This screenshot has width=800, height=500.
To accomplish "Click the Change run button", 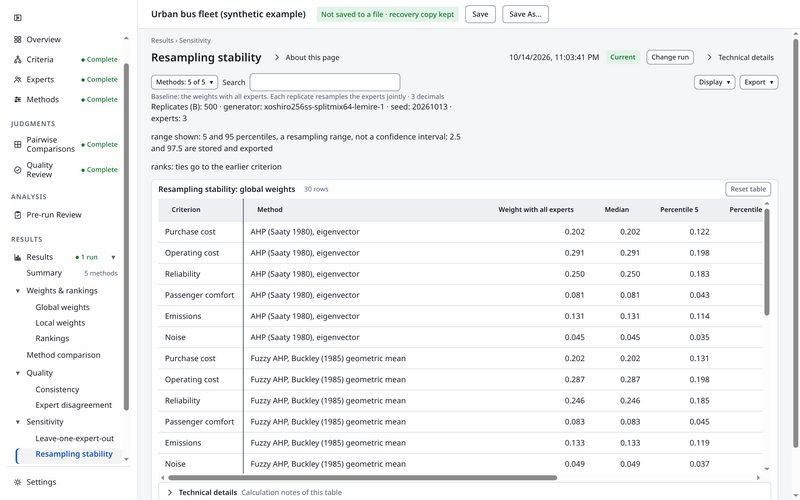I will (x=670, y=57).
